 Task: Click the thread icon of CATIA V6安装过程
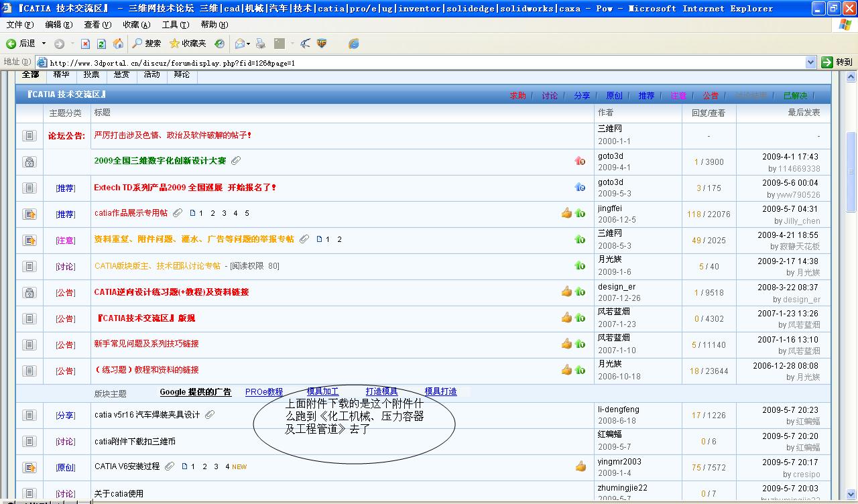click(x=29, y=467)
